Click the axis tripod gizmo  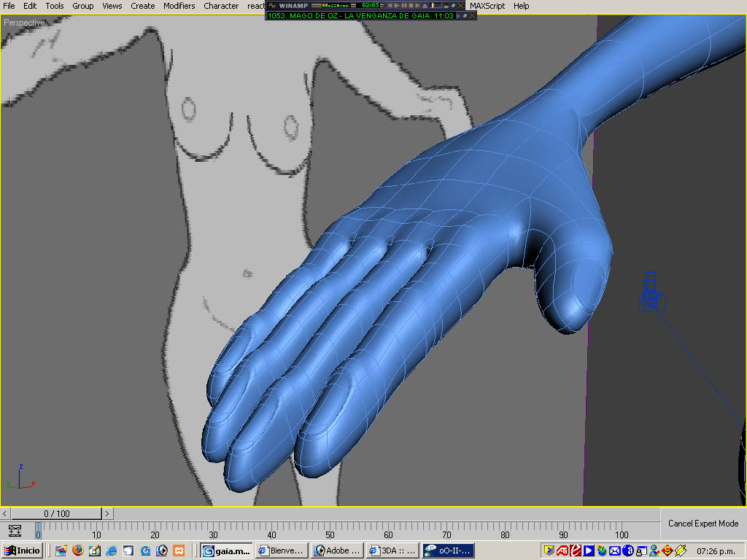(20, 478)
